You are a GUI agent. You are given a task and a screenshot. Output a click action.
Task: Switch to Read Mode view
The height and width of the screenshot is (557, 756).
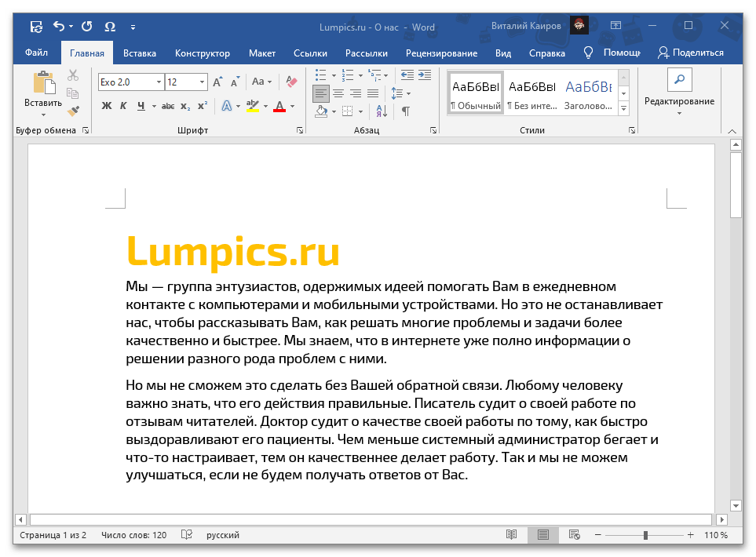click(x=512, y=535)
